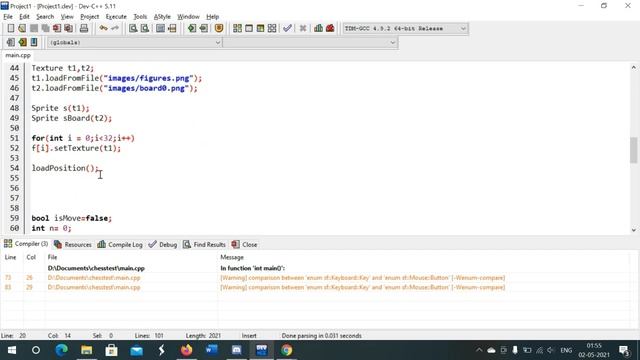Viewport: 640px width, 360px height.
Task: Switch to the Compile Log tab
Action: tap(120, 244)
